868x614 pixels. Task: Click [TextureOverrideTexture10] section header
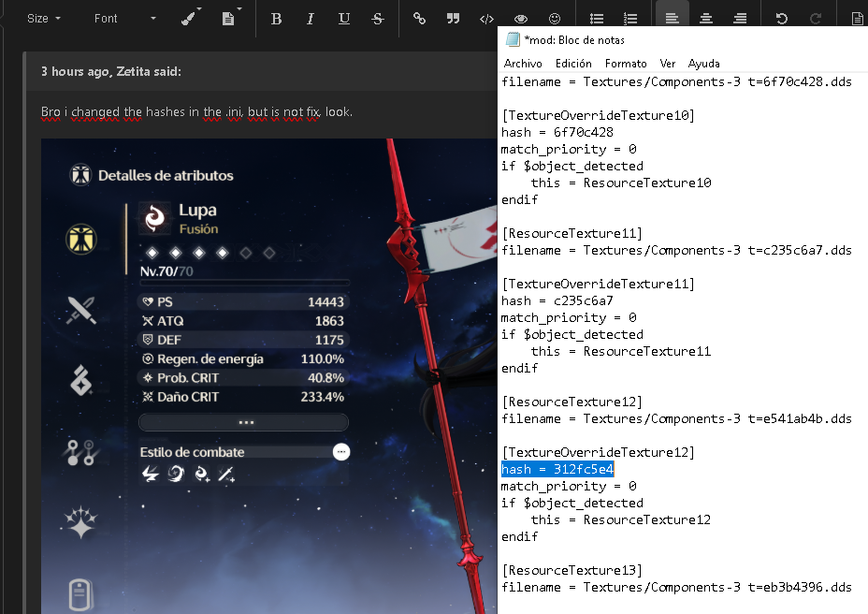[x=598, y=115]
